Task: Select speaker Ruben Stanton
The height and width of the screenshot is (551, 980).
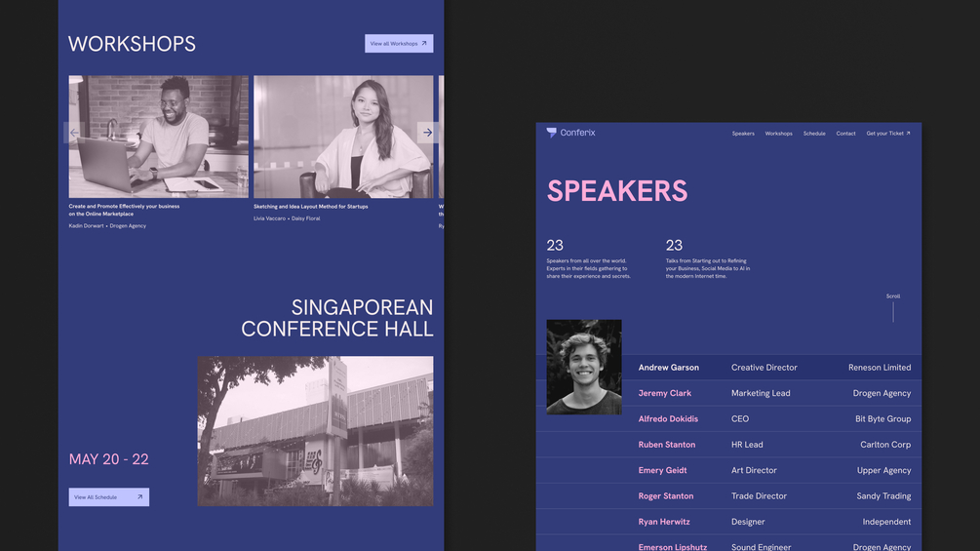Action: click(x=666, y=444)
